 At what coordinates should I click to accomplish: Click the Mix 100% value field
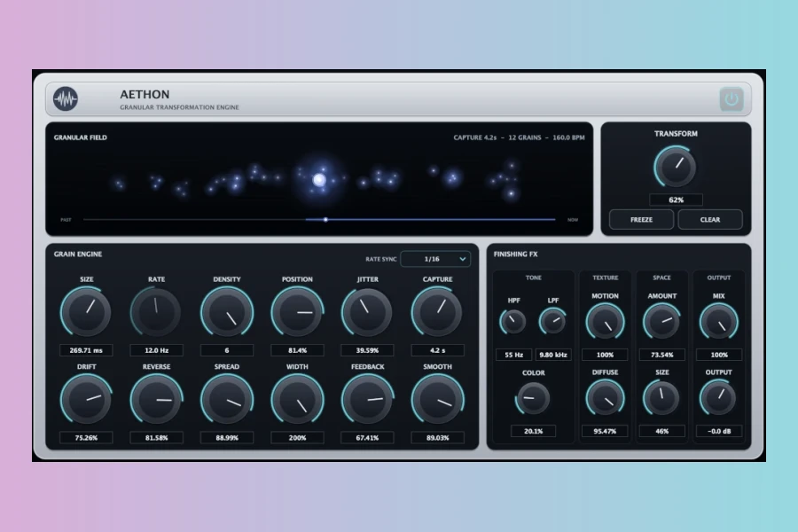[x=718, y=355]
